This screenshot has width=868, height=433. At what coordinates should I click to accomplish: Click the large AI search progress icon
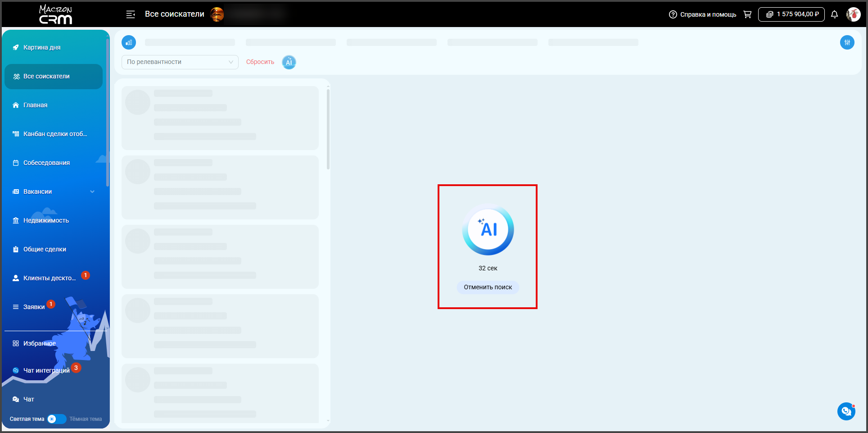click(488, 229)
